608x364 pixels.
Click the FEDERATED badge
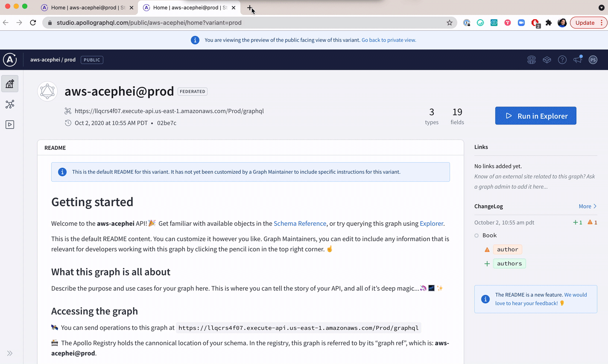[x=193, y=91]
